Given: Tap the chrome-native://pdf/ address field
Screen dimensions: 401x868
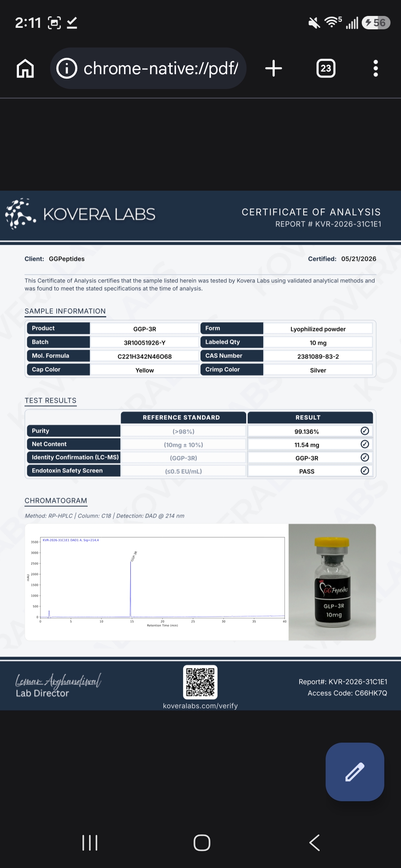Looking at the screenshot, I should point(149,68).
